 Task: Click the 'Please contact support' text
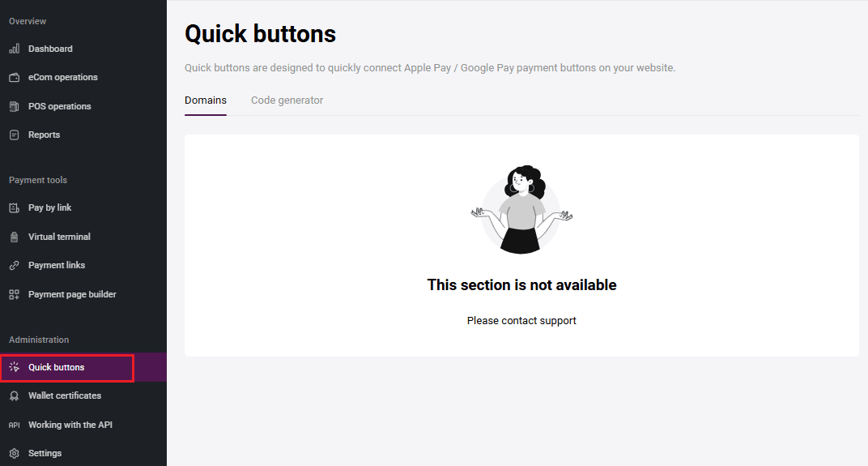[x=521, y=320]
